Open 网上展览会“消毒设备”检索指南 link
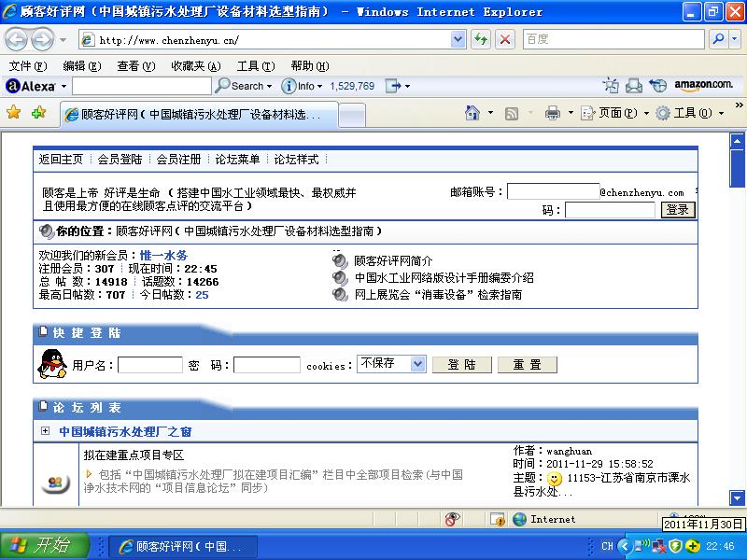 point(438,294)
